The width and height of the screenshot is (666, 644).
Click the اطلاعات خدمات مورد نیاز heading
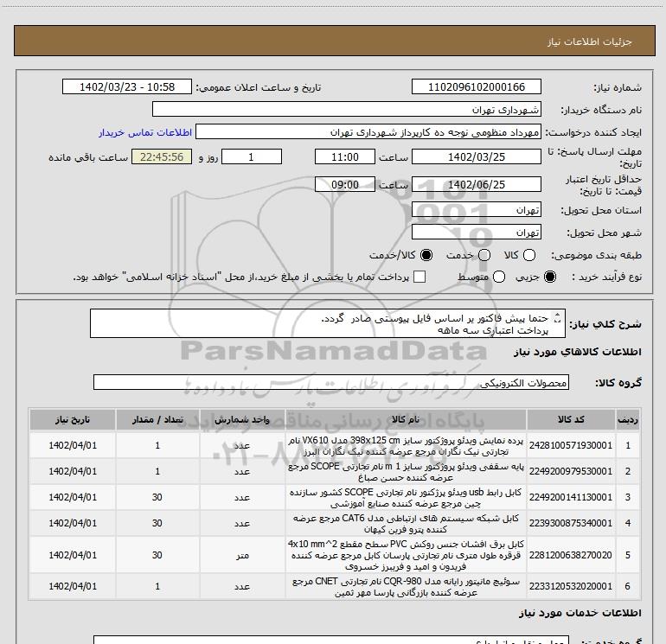(580, 613)
